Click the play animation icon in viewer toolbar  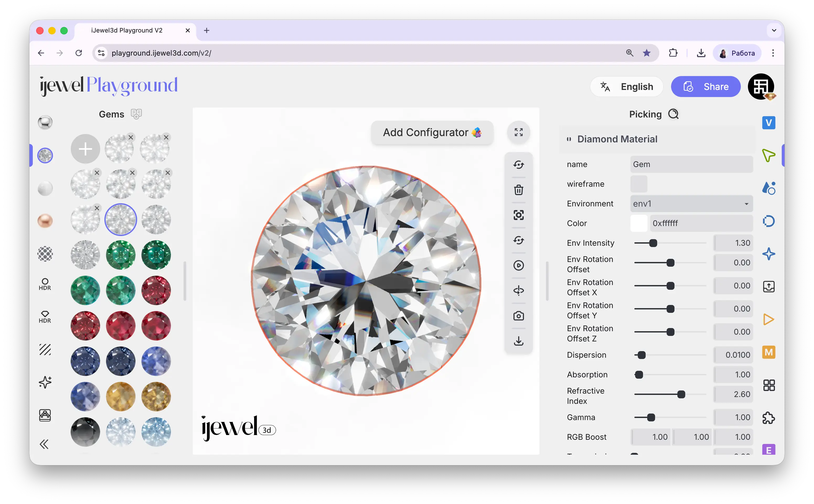click(518, 266)
